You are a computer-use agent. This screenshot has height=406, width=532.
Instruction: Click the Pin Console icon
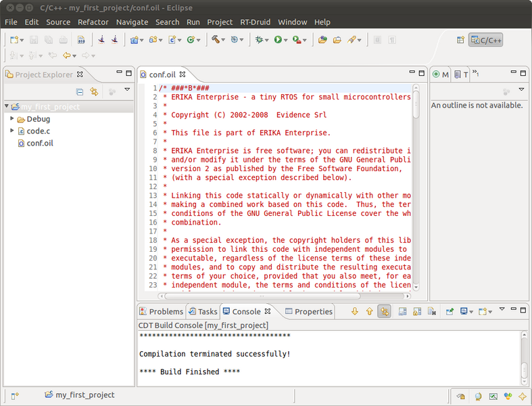point(450,311)
